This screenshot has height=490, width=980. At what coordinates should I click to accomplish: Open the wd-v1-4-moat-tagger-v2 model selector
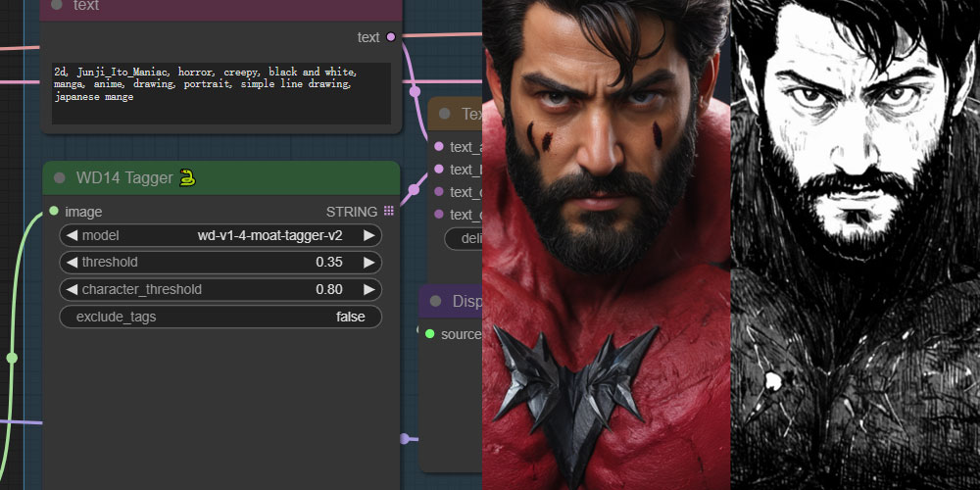[220, 235]
